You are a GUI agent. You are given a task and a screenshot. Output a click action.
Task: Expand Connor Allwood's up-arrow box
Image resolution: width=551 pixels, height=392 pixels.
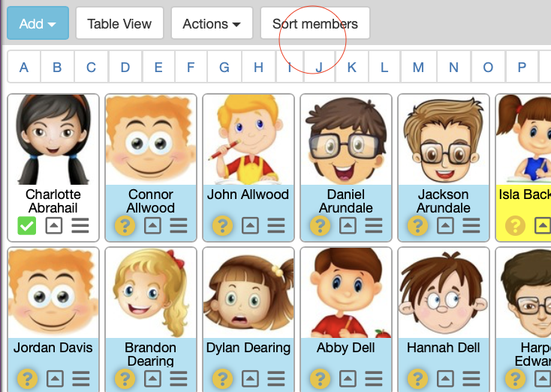click(x=152, y=225)
